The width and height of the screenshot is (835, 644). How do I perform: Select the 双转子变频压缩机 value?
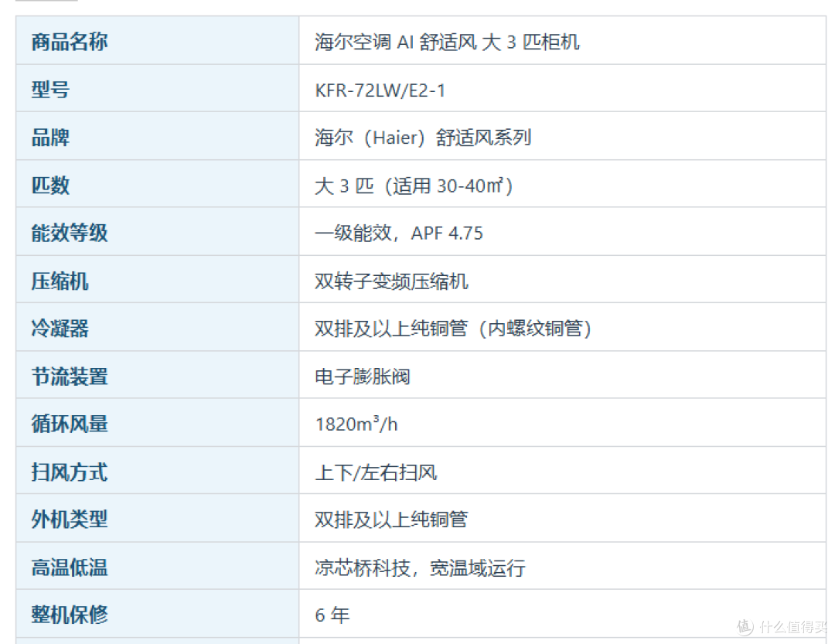click(391, 281)
